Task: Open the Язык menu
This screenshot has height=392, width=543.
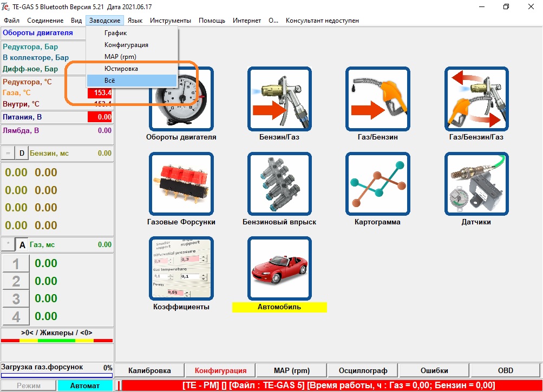Action: pyautogui.click(x=135, y=21)
